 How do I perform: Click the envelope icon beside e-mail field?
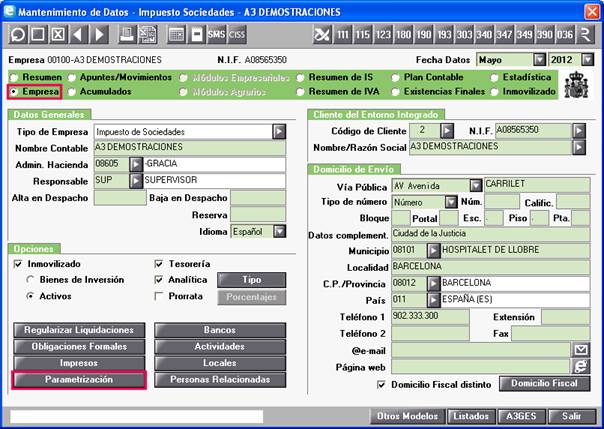coord(581,350)
